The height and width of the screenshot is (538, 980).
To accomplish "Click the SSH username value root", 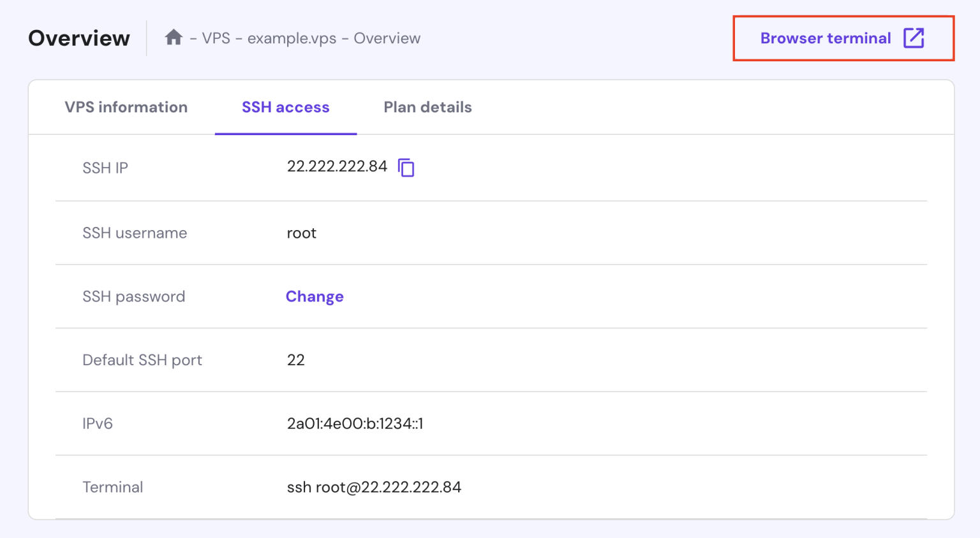I will [301, 233].
